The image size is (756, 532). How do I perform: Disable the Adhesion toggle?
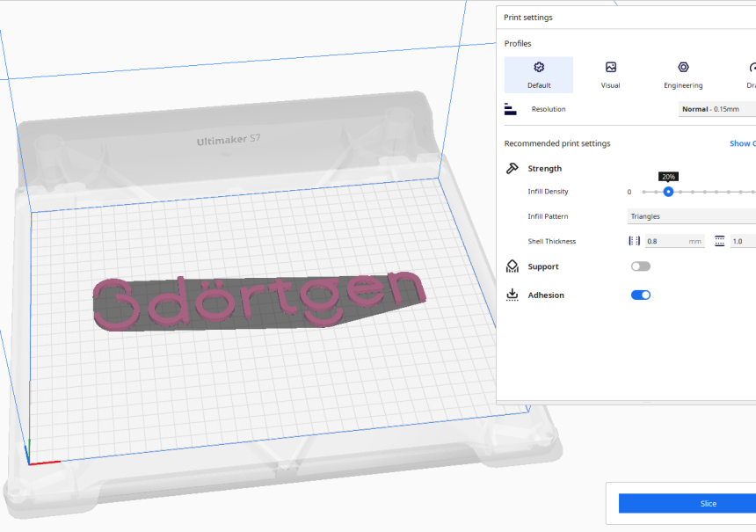pos(641,295)
